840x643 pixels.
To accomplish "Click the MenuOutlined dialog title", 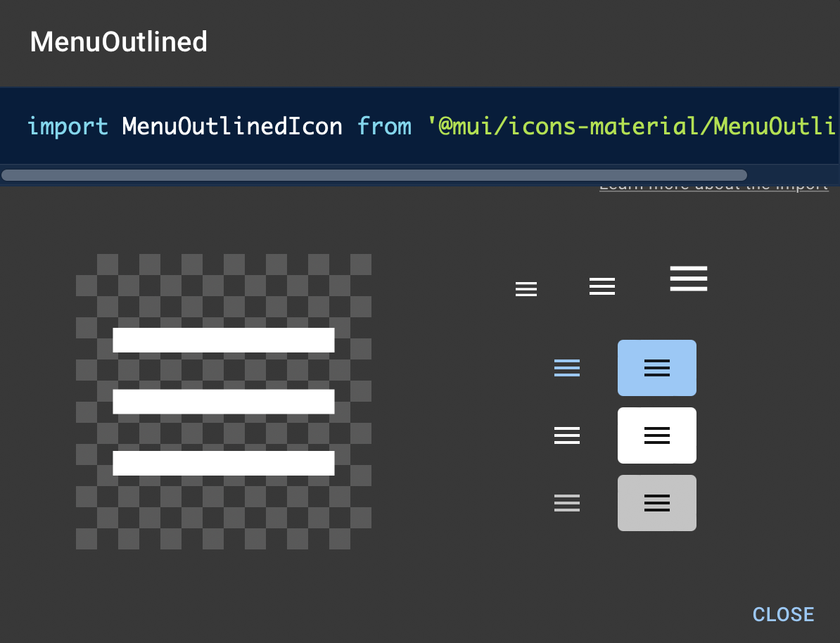I will pos(118,42).
